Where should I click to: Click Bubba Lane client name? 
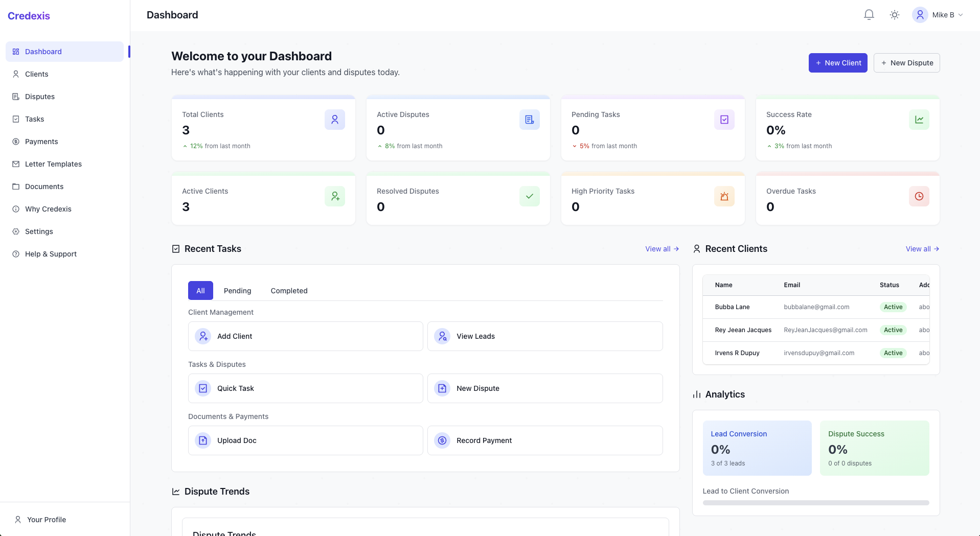[x=732, y=307]
